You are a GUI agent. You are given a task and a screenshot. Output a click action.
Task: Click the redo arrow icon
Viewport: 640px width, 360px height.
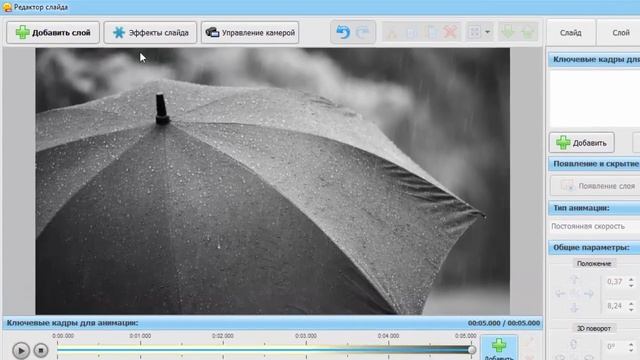[362, 32]
